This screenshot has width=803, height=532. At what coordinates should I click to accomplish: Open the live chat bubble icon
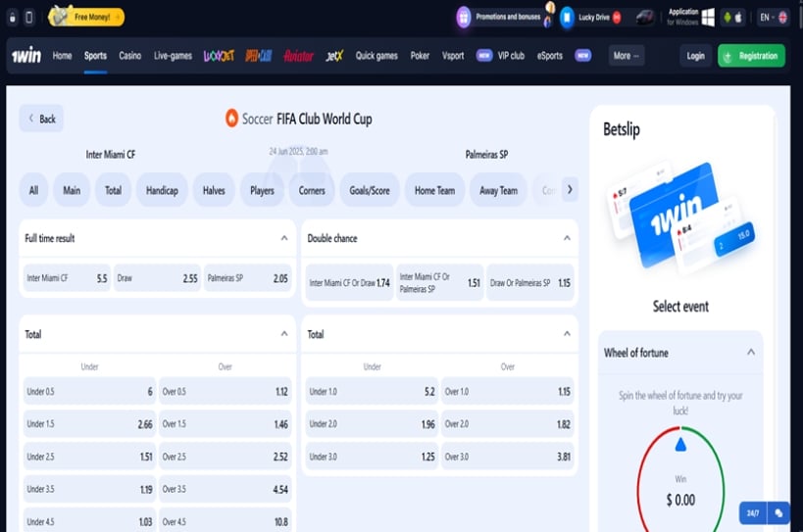(x=778, y=513)
